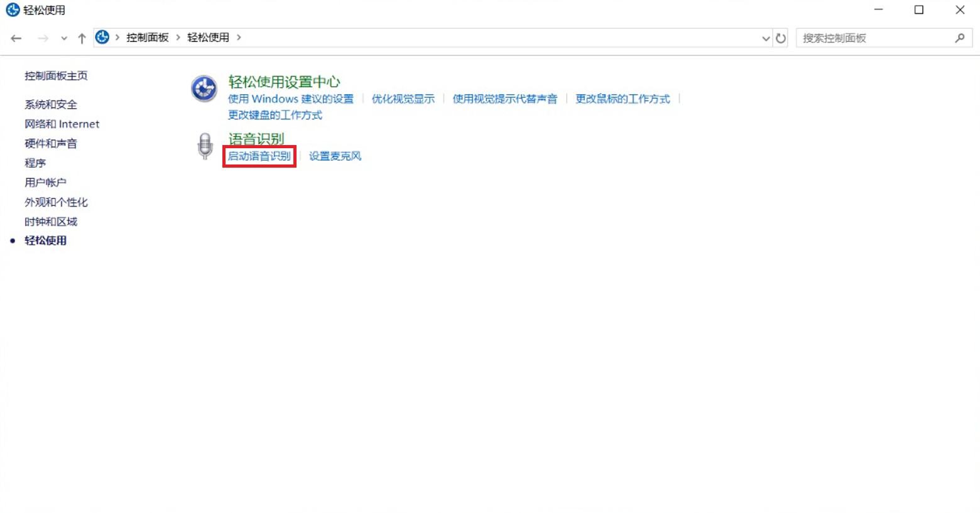Click the Ease of Access Center icon

coord(204,89)
